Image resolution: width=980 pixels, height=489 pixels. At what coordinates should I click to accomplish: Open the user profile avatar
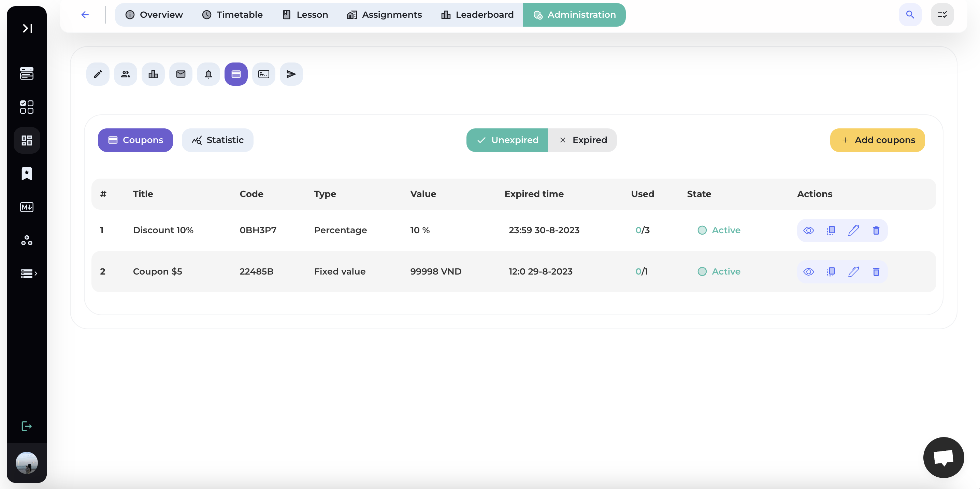(27, 463)
